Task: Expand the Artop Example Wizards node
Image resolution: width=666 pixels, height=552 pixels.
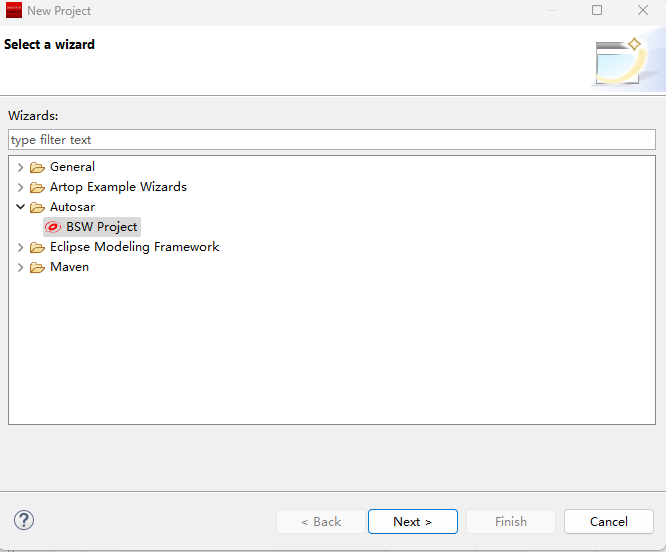Action: point(20,187)
